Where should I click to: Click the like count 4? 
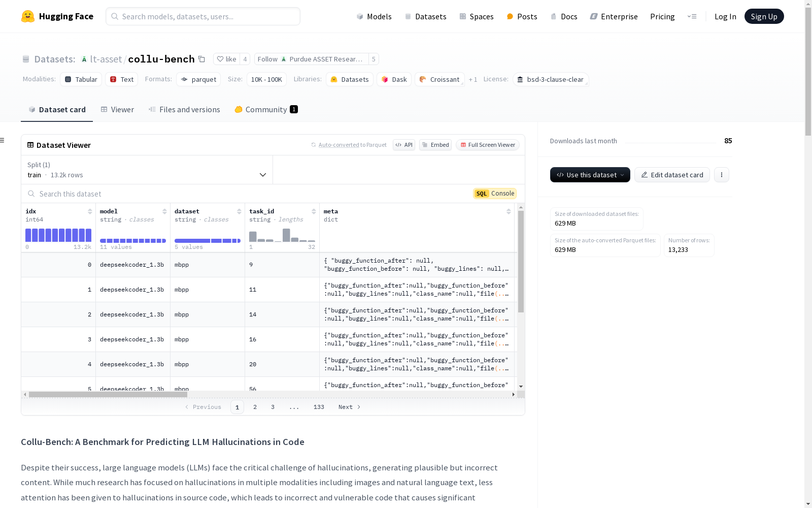[245, 59]
